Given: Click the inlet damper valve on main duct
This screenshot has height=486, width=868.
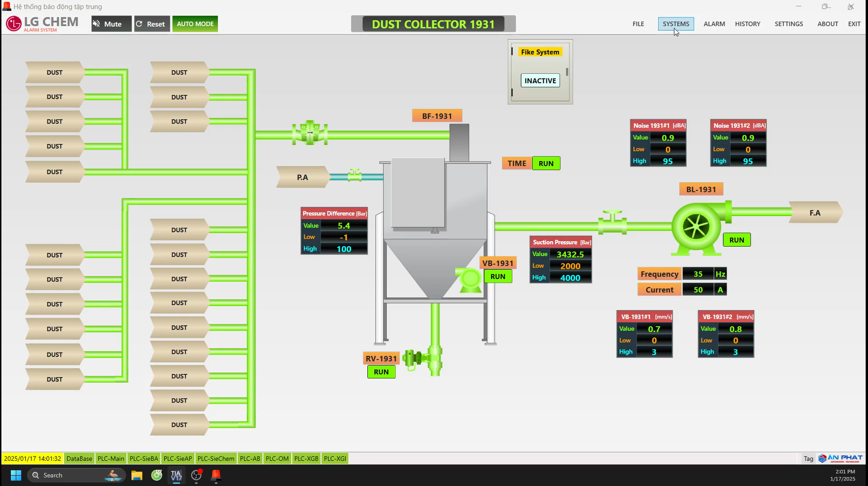Looking at the screenshot, I should [309, 133].
